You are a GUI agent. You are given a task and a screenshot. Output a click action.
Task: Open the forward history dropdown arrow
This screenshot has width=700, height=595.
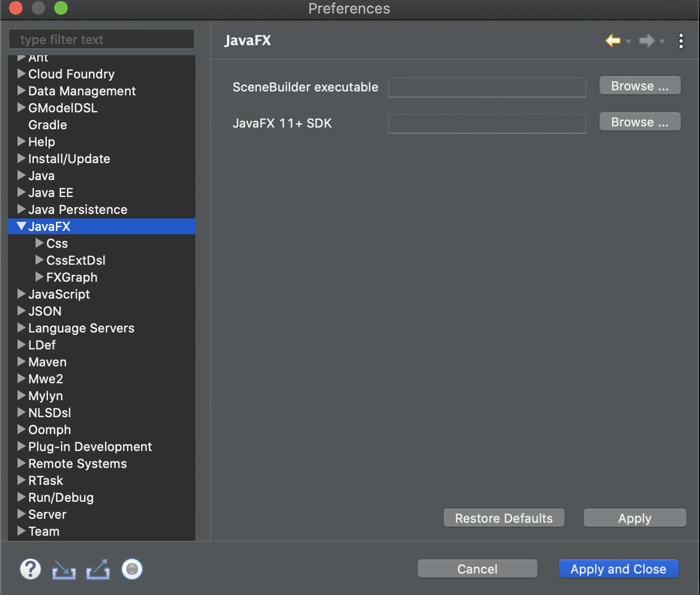[x=662, y=41]
